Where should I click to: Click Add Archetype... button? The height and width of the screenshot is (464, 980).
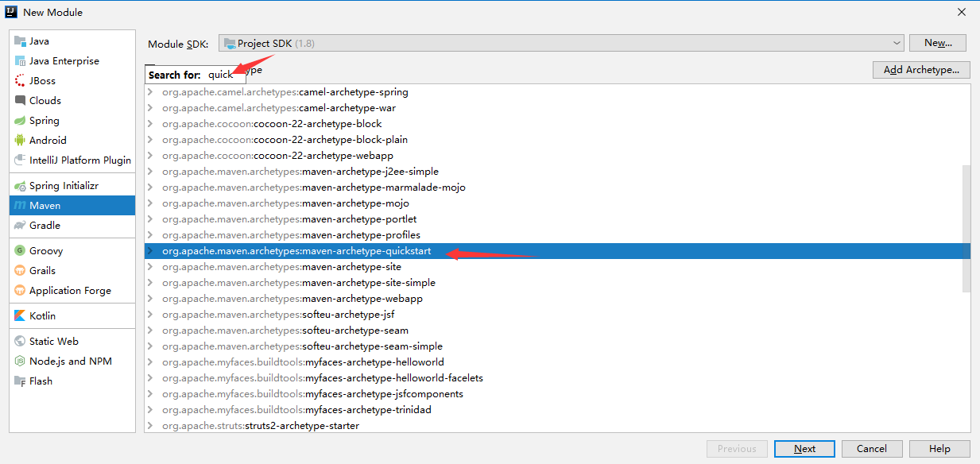(x=921, y=70)
